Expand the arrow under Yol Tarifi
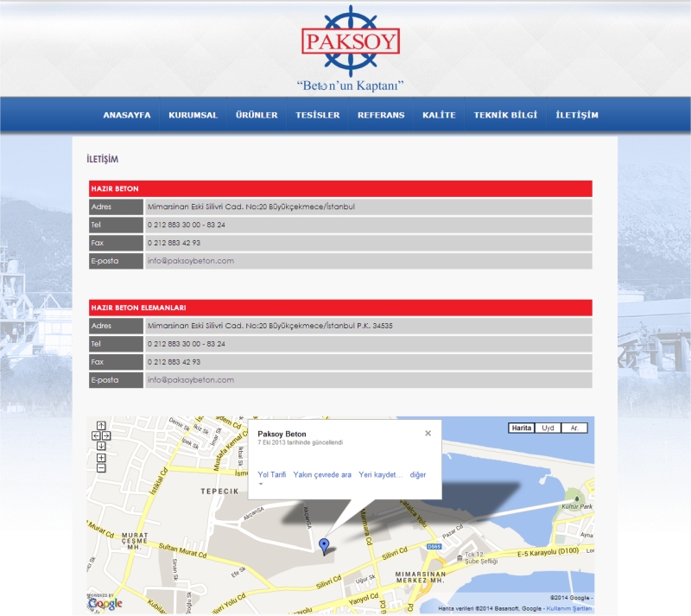 click(261, 484)
